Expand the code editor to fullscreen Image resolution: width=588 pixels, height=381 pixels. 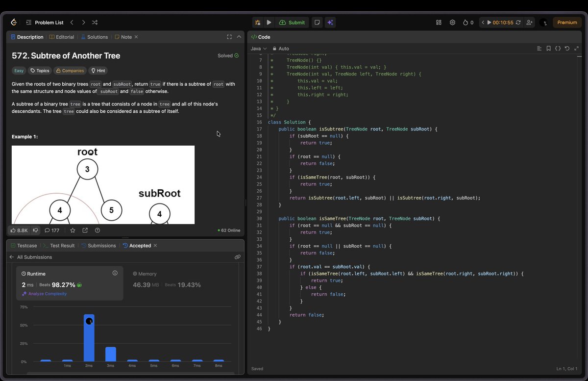[576, 49]
